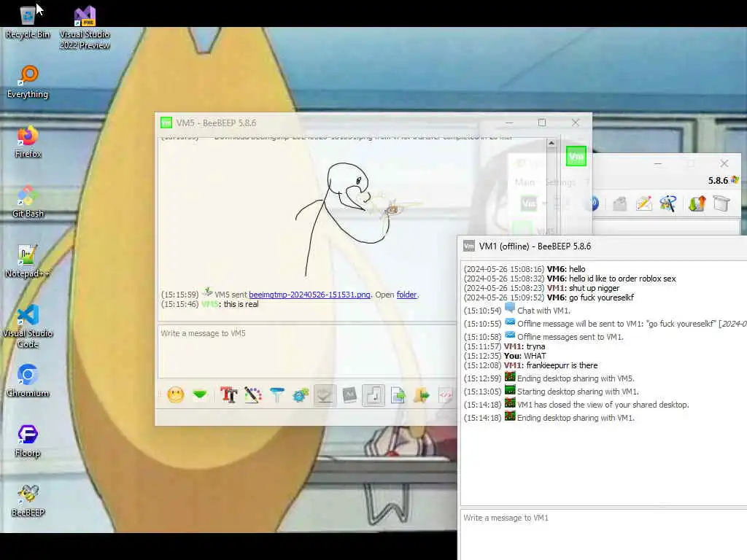Click the code snippet icon in chat toolbar
The image size is (747, 560).
(x=446, y=394)
